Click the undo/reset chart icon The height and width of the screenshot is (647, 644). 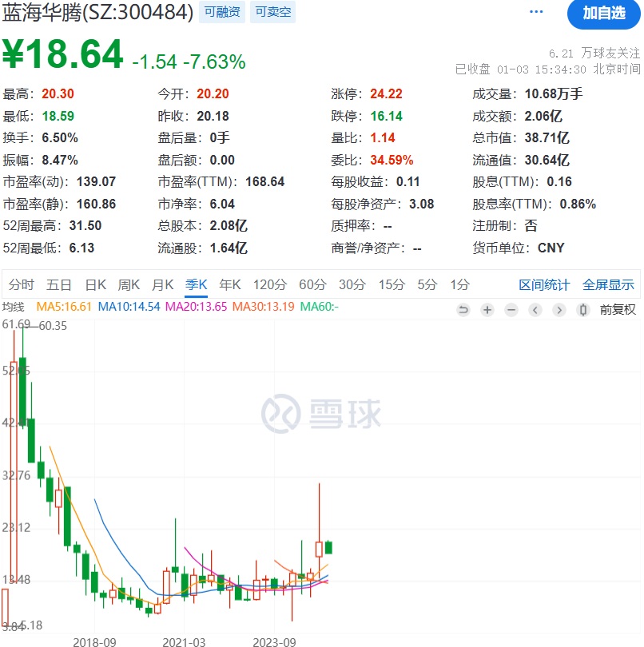point(463,309)
